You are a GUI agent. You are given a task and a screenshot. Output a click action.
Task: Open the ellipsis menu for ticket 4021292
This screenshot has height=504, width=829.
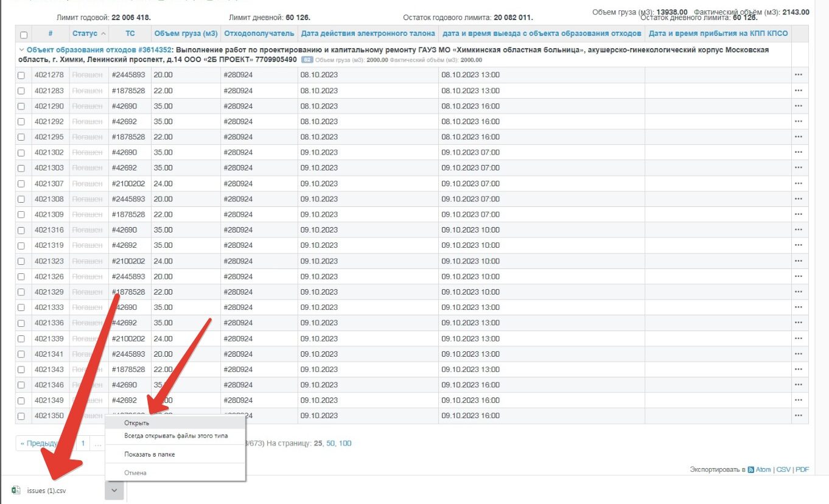799,122
